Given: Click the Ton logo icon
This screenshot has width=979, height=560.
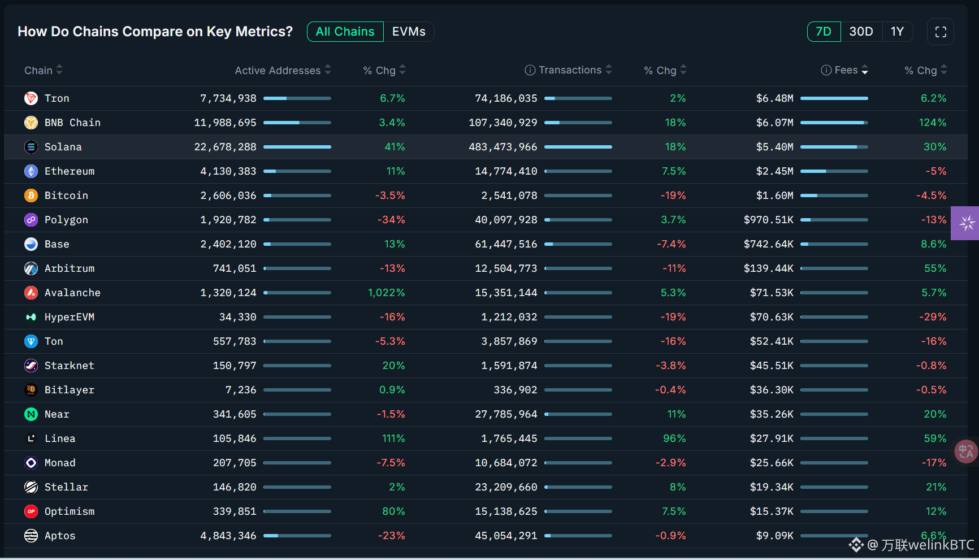Looking at the screenshot, I should pos(31,341).
